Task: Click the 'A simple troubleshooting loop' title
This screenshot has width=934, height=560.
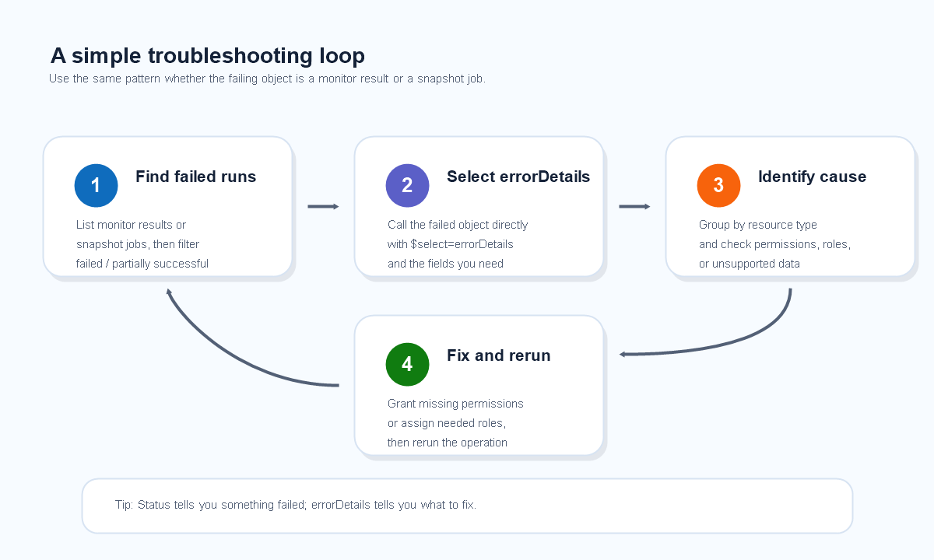Action: point(207,56)
